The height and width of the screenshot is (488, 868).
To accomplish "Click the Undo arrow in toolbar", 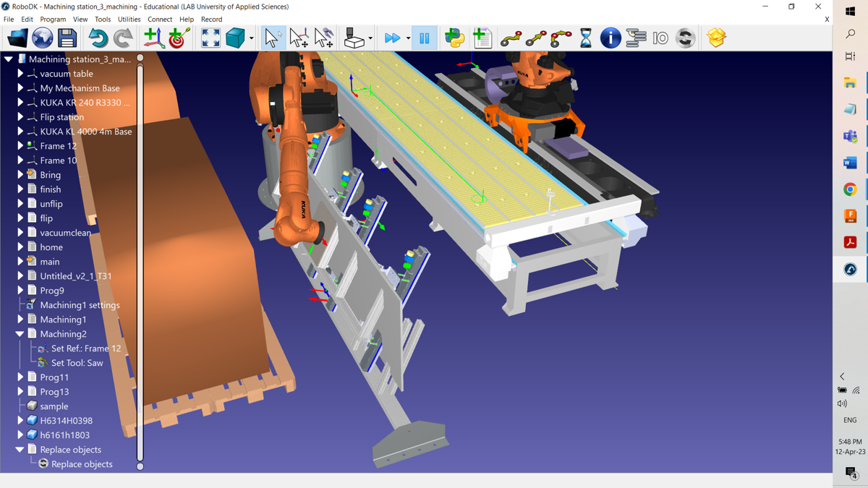I will (x=98, y=38).
